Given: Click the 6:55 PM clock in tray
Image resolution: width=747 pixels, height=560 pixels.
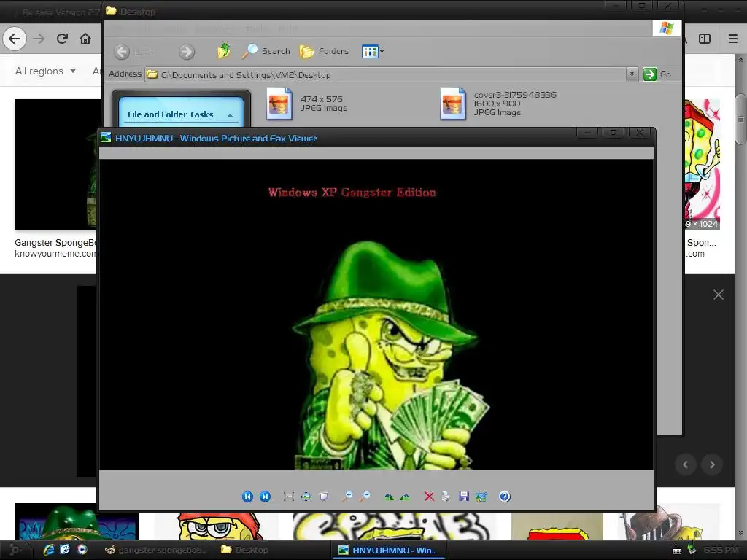Looking at the screenshot, I should tap(721, 550).
